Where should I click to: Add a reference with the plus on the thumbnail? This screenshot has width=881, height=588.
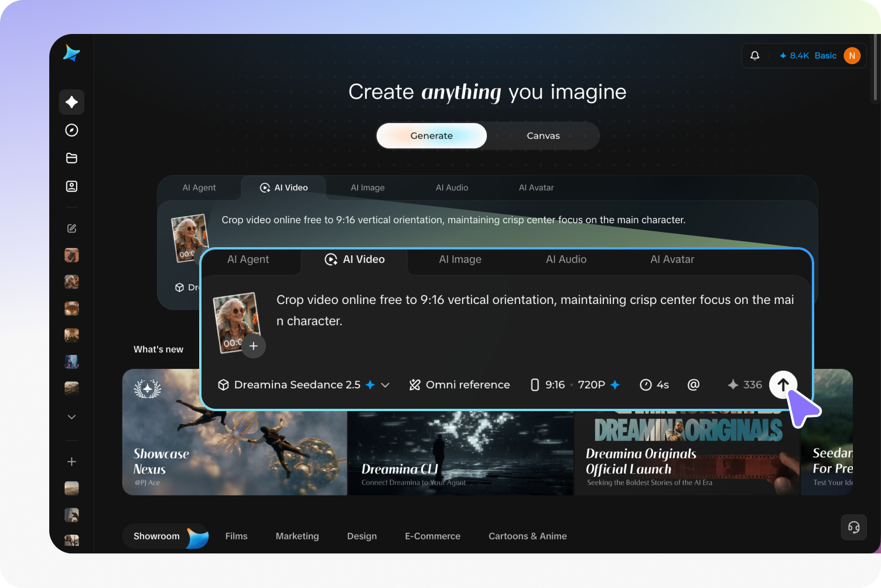pos(253,346)
